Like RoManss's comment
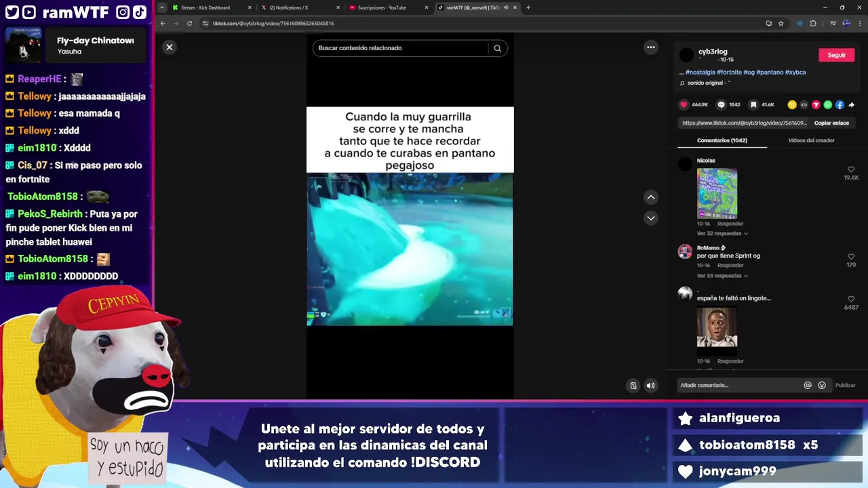Image resolution: width=868 pixels, height=488 pixels. coord(851,257)
